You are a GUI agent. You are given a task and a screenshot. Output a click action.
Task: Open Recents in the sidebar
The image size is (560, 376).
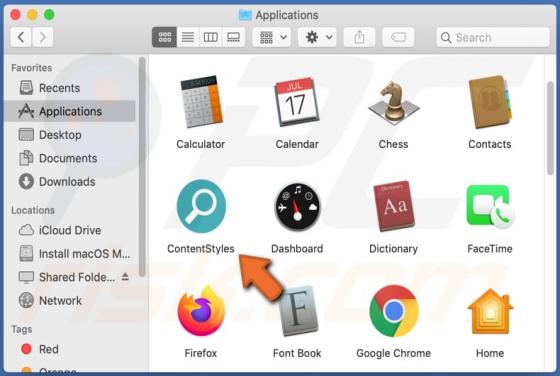click(70, 88)
